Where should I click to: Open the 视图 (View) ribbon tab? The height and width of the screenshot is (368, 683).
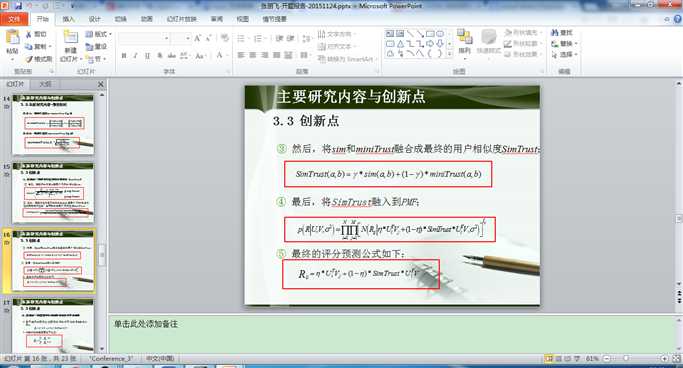point(243,19)
